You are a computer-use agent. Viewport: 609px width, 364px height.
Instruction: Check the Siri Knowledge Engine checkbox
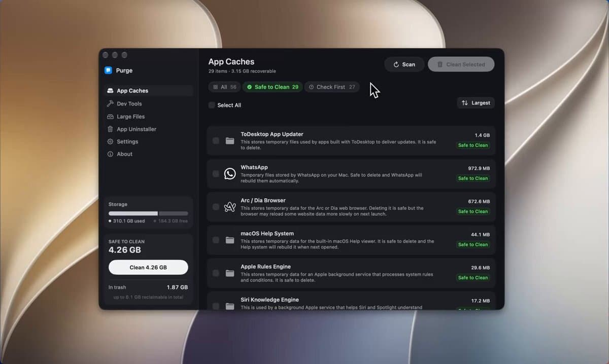(x=216, y=306)
